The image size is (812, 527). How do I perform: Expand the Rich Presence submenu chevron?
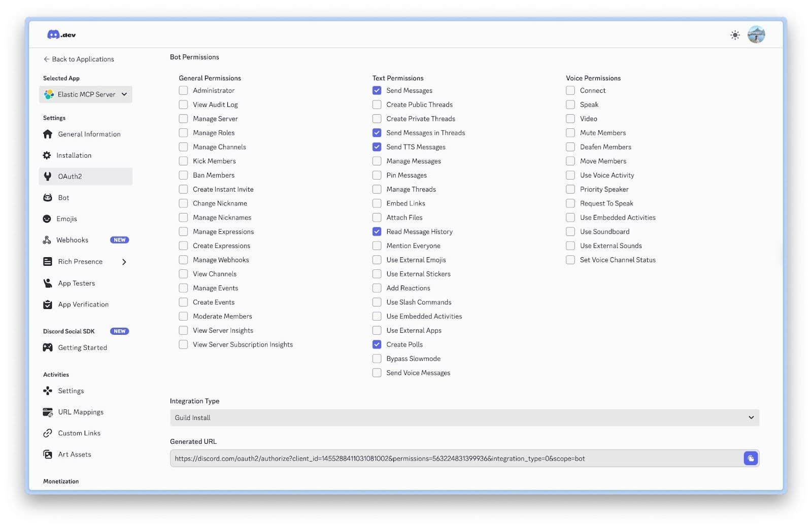(124, 262)
